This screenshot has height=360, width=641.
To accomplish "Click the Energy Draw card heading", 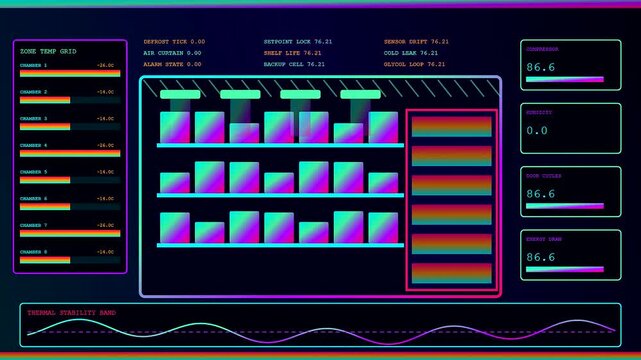I will pyautogui.click(x=544, y=239).
